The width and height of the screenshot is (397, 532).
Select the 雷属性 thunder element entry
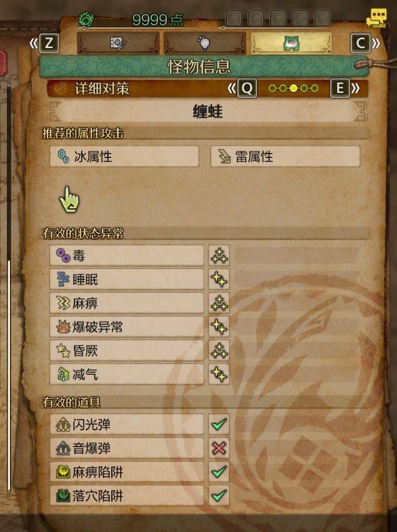coord(285,156)
